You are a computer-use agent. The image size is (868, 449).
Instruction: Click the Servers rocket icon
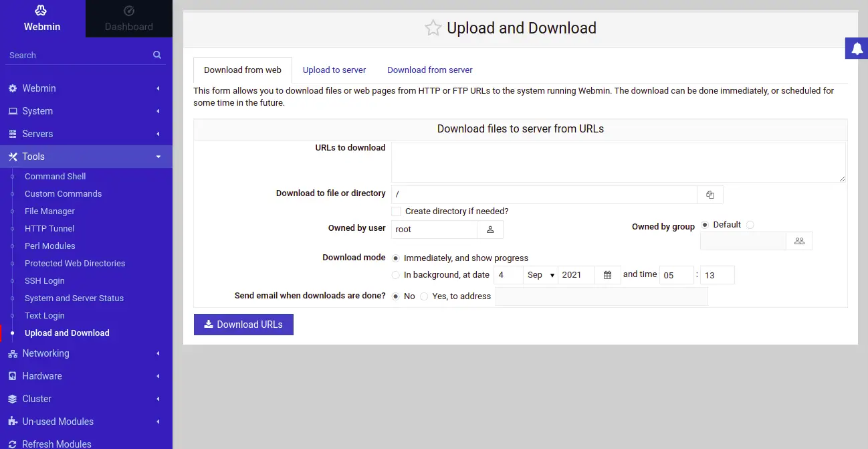click(x=12, y=134)
